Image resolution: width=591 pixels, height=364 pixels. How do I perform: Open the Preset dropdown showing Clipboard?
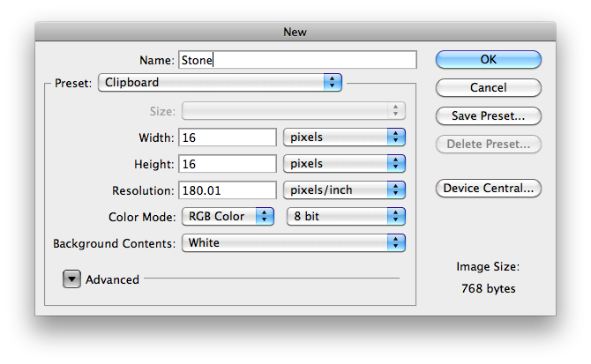click(220, 83)
